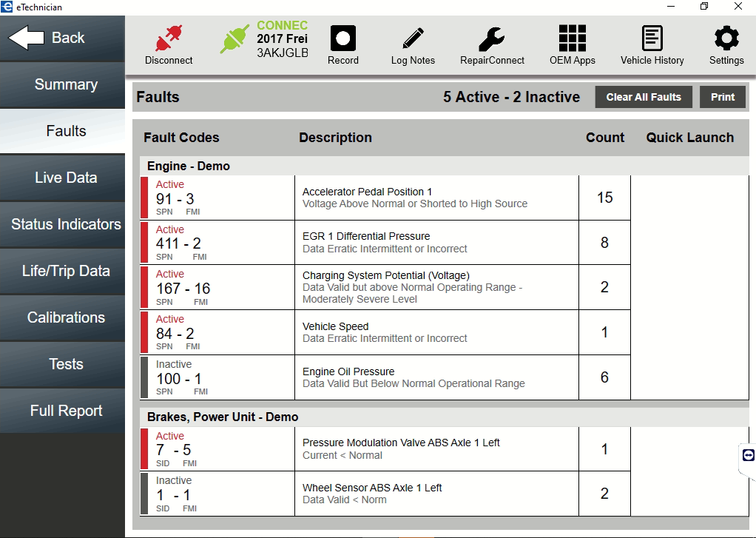Click Wheel Sensor ABS Axle 1 Left
756x538 pixels.
click(372, 488)
